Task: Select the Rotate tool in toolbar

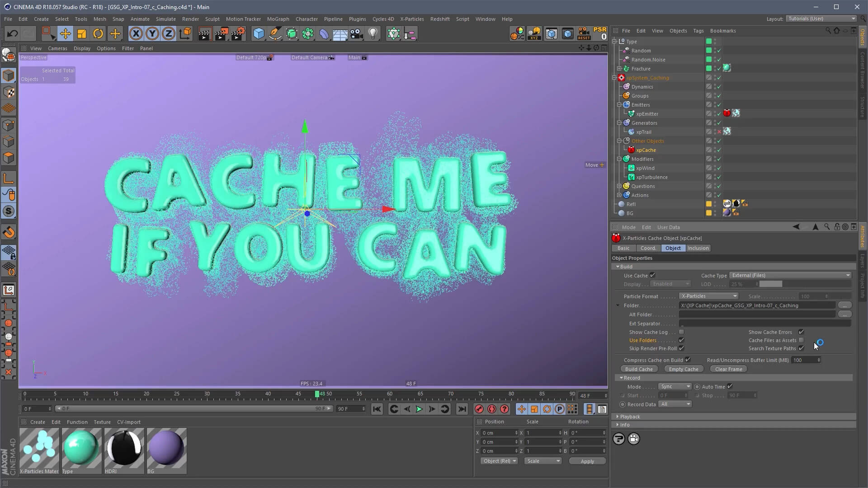Action: pyautogui.click(x=98, y=33)
